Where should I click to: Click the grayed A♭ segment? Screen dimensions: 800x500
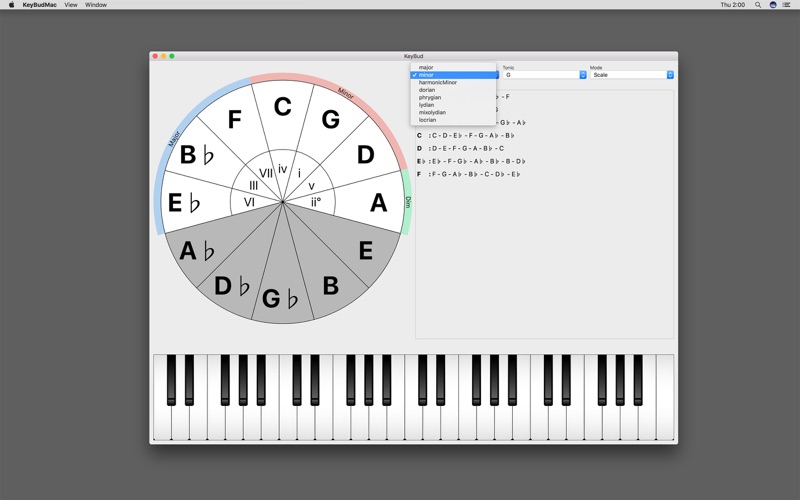(x=196, y=251)
